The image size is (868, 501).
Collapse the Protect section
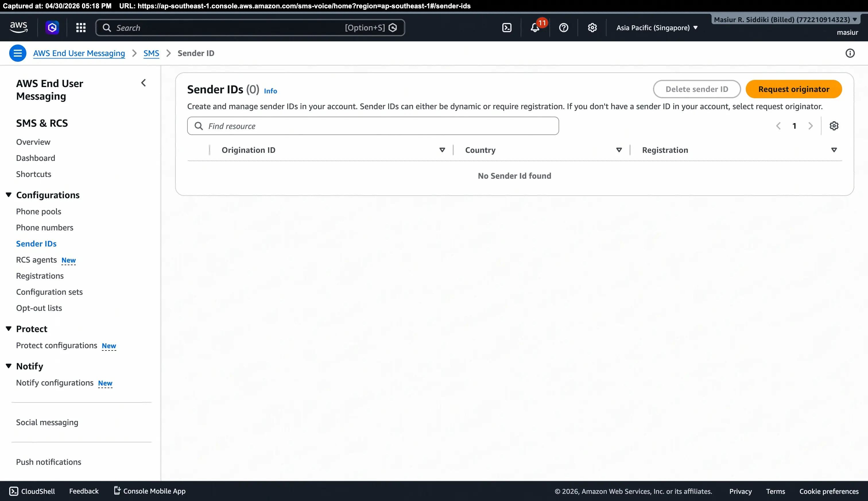point(9,329)
